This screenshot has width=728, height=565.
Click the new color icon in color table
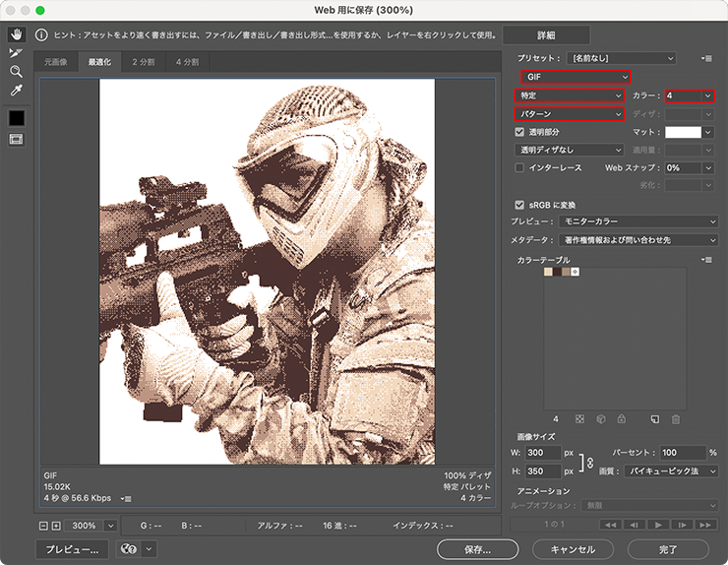coord(654,419)
